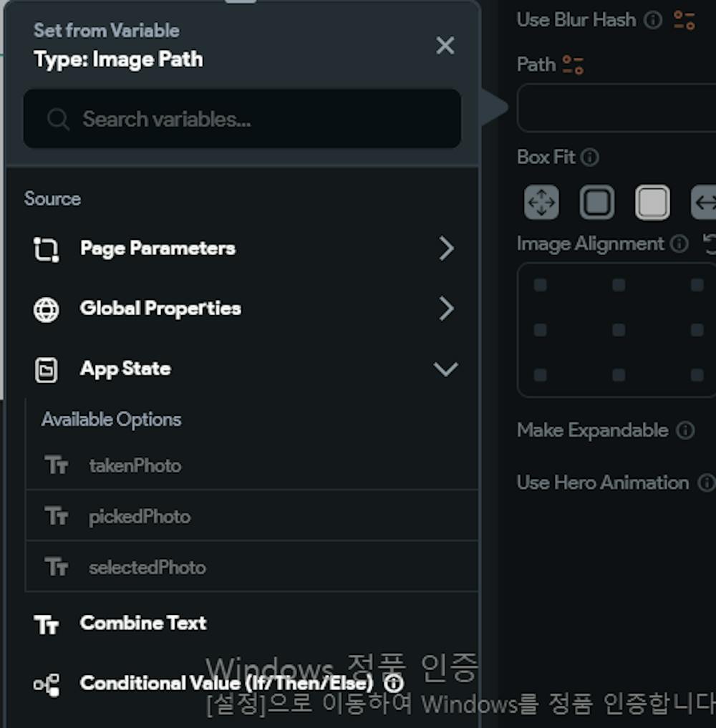The image size is (716, 728).
Task: Click the Use Blur Hash info icon
Action: pos(653,20)
